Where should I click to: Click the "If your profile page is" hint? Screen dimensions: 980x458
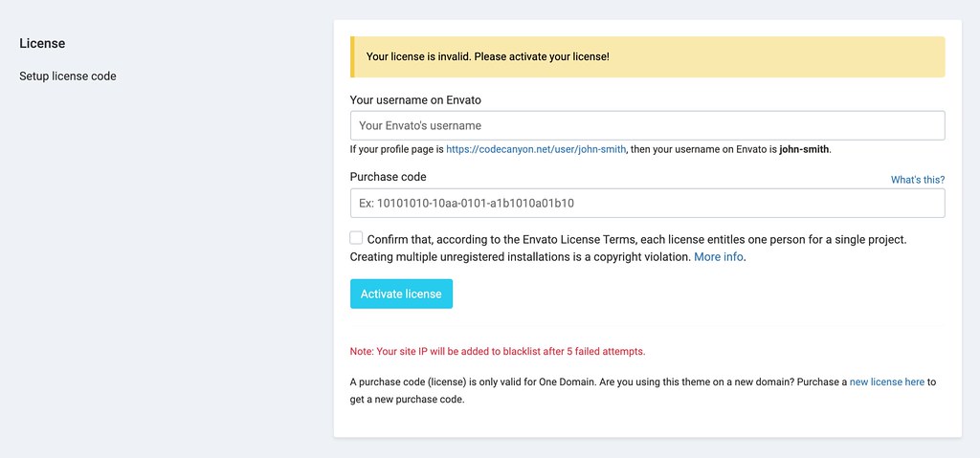(396, 150)
